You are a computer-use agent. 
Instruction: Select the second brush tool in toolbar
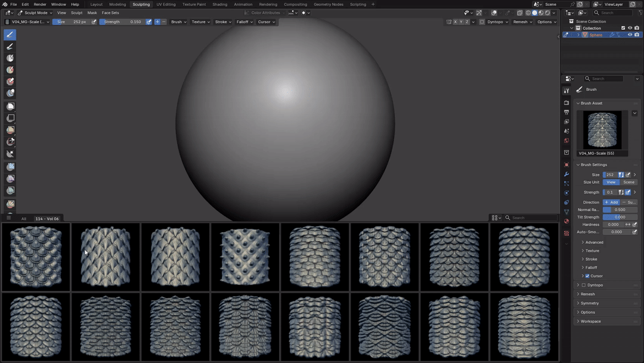10,47
